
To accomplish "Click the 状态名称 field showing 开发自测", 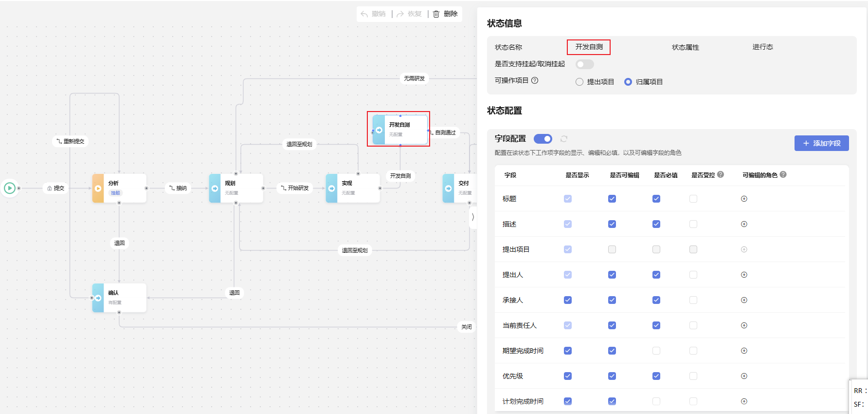I will 589,47.
